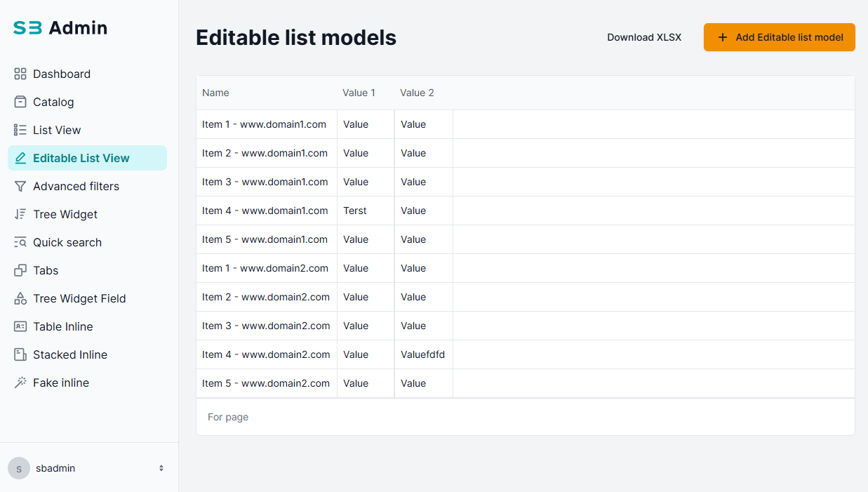Go to the Tabs page

click(87, 270)
